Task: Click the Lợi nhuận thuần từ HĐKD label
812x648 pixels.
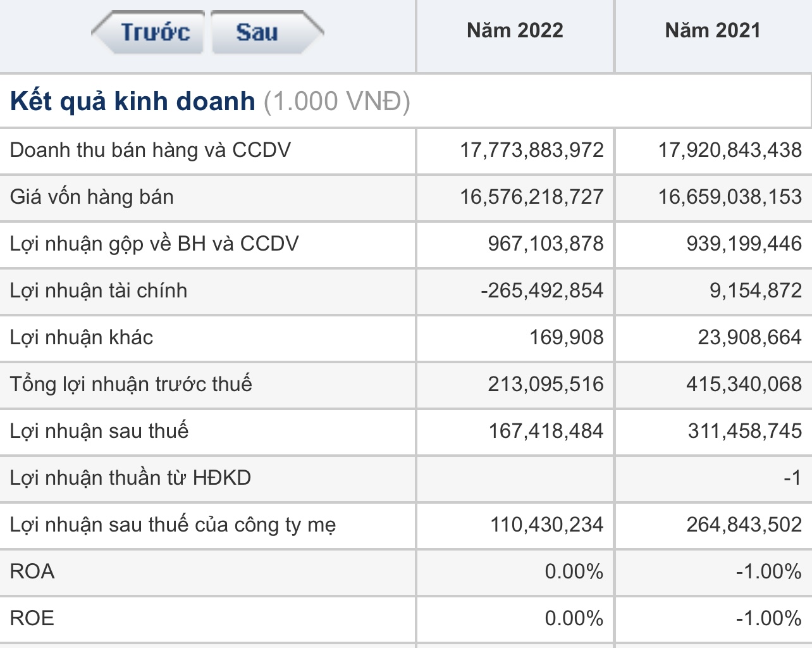Action: pos(130,478)
